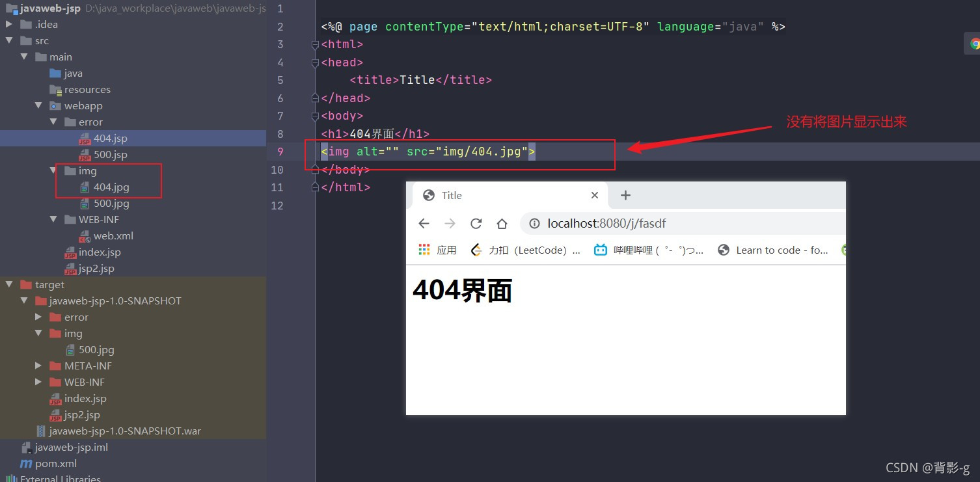This screenshot has height=482, width=980.
Task: Select web.xml in the project tree
Action: click(113, 236)
